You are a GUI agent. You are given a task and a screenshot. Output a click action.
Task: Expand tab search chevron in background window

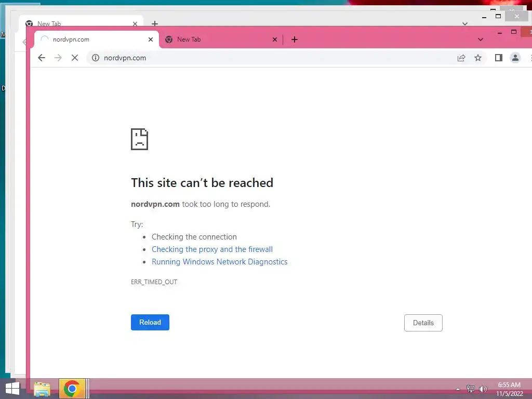tap(465, 24)
